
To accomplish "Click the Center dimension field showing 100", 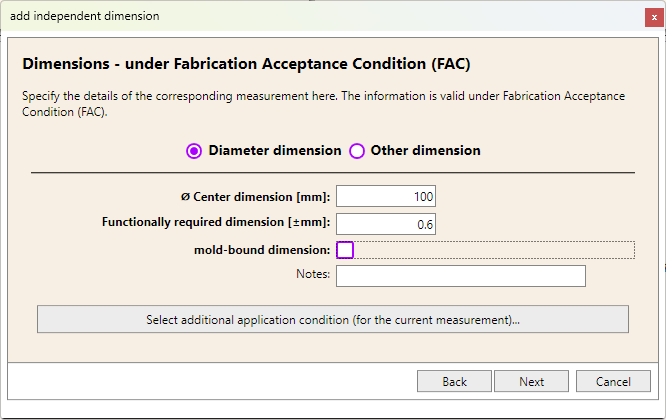I will 386,196.
